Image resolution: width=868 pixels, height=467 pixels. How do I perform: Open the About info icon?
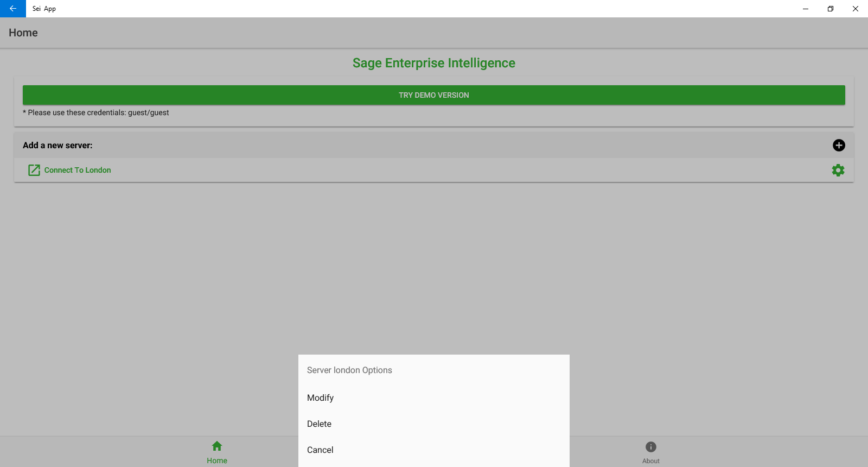[651, 446]
